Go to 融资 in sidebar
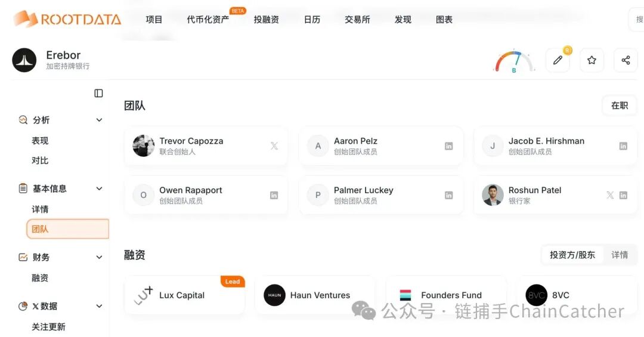 [x=40, y=278]
